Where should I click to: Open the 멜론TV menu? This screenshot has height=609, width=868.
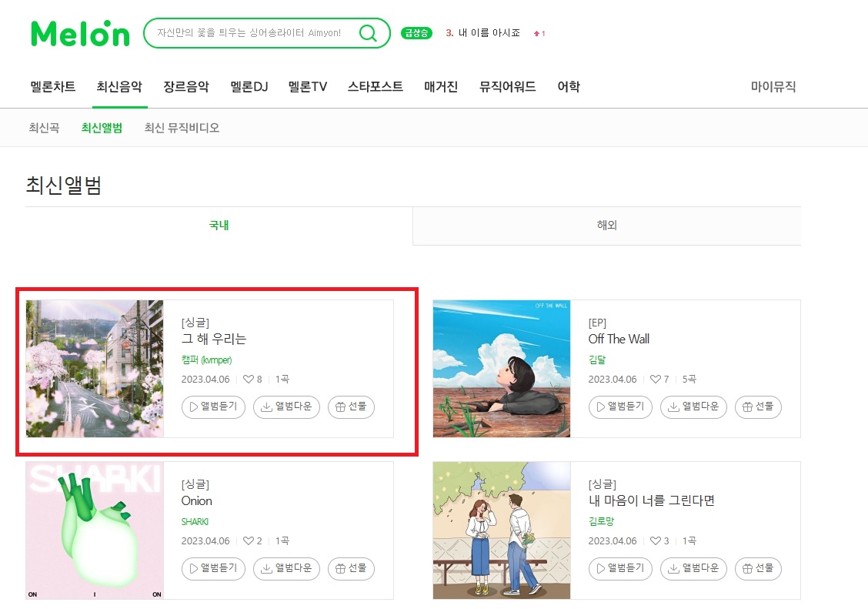coord(307,87)
